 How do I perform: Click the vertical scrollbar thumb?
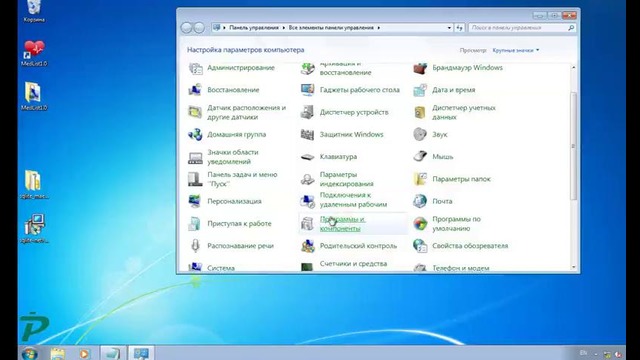click(573, 146)
